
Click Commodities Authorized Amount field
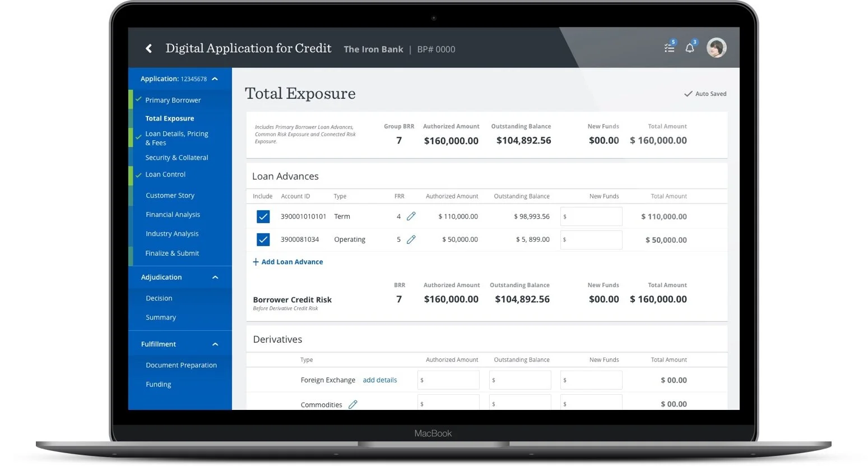pos(448,402)
